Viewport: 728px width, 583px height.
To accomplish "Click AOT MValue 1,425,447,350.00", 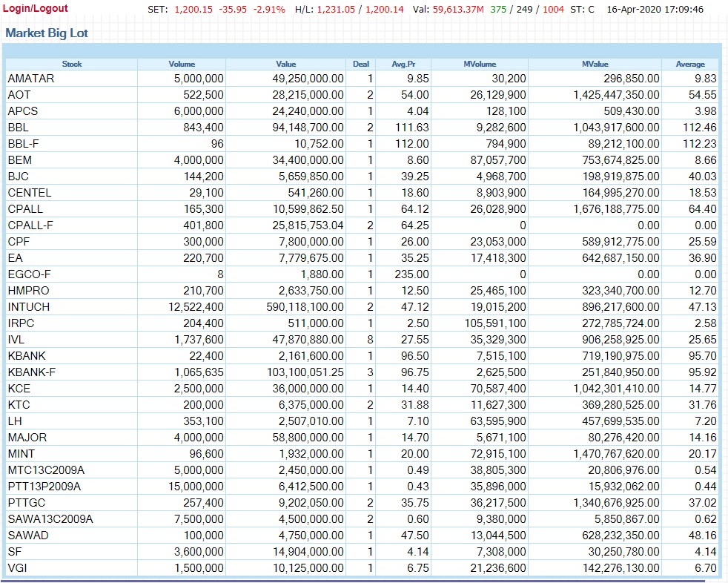I will point(616,95).
